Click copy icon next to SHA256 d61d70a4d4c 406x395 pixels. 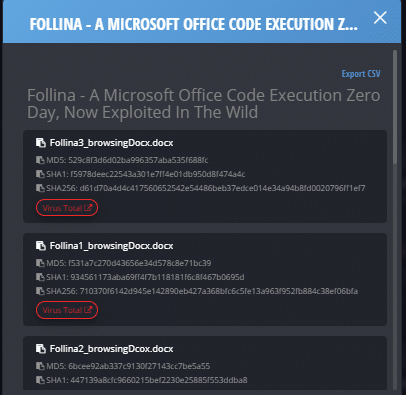click(40, 188)
